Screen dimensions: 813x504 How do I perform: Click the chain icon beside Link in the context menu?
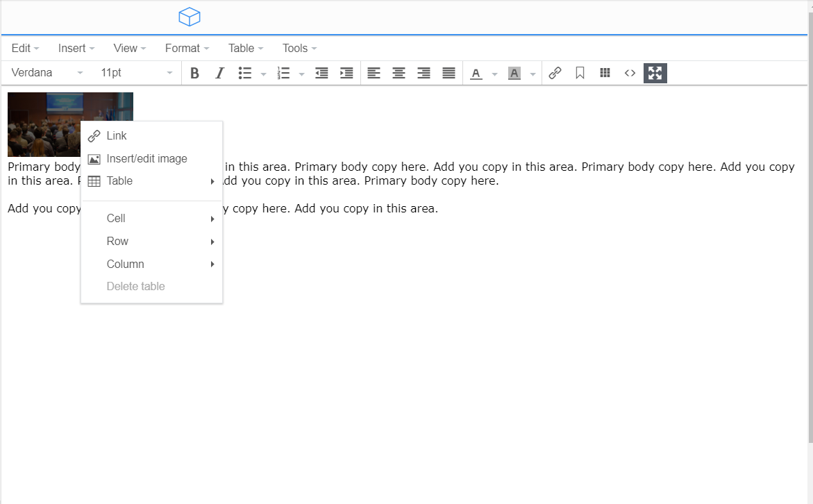(x=94, y=136)
